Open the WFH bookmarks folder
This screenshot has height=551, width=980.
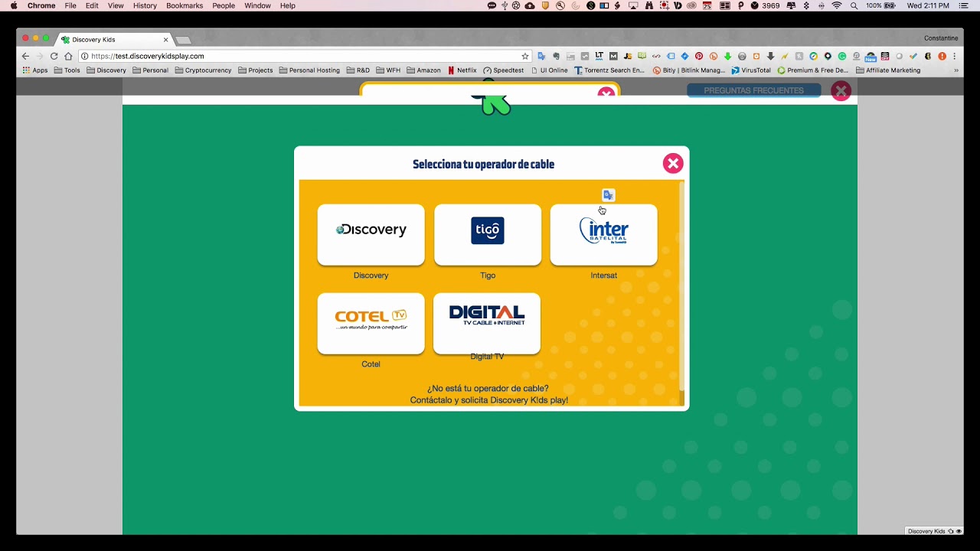[388, 70]
